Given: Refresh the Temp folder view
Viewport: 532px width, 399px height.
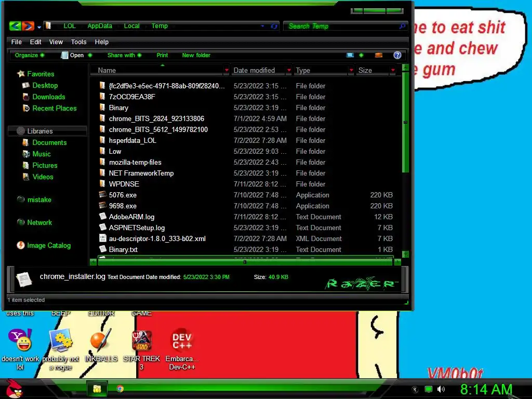Looking at the screenshot, I should pyautogui.click(x=274, y=26).
